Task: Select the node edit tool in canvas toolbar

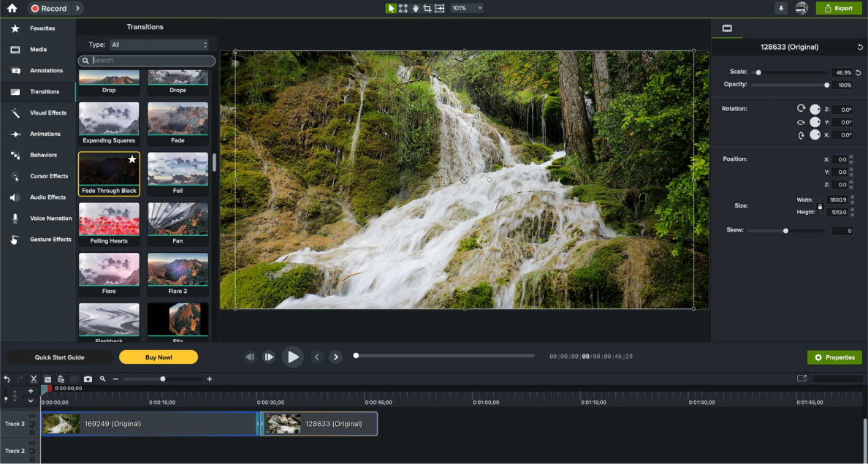Action: point(403,8)
